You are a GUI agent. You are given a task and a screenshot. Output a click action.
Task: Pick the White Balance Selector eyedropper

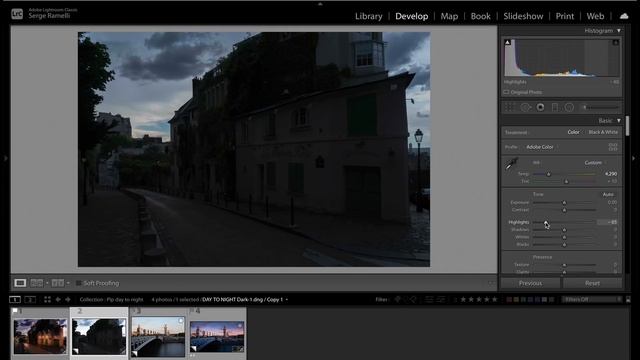click(x=511, y=164)
